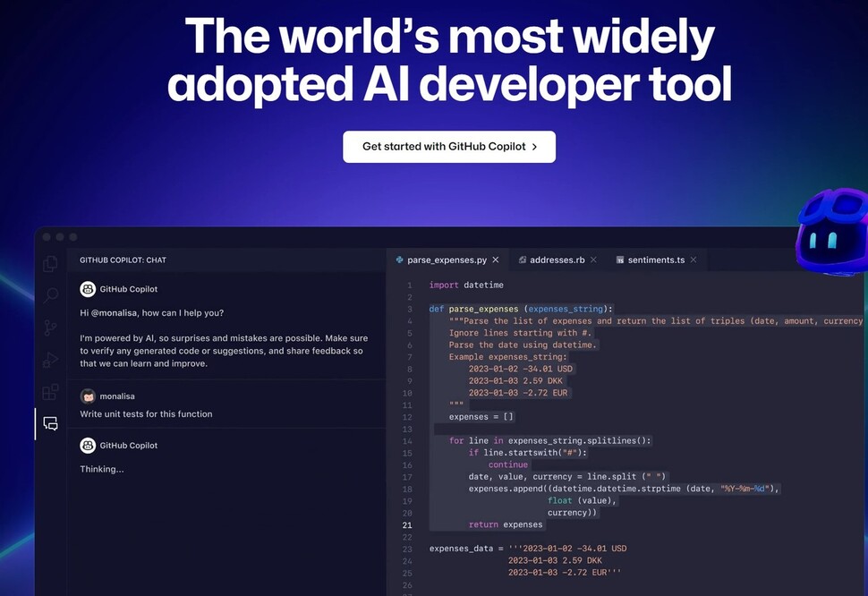Switch to the sentiments.ts tab
868x596 pixels.
point(656,260)
